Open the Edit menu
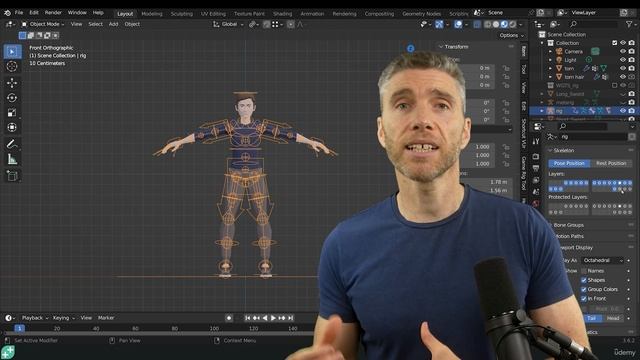This screenshot has height=360, width=640. coord(34,13)
